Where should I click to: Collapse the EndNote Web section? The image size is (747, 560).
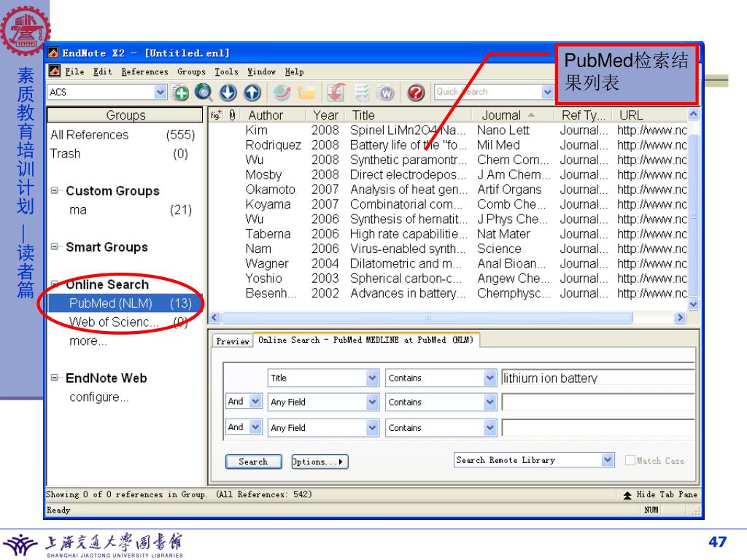tap(55, 378)
